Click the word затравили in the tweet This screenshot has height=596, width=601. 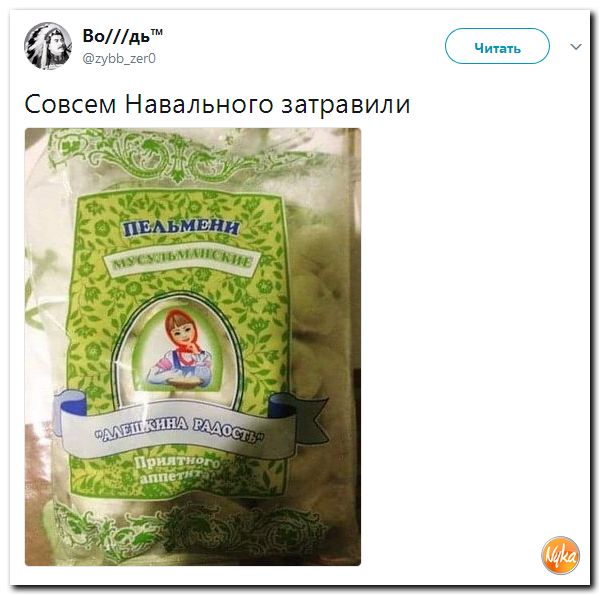click(x=346, y=105)
